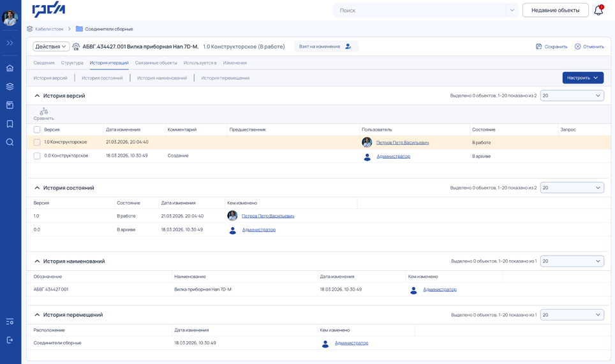Open the search icon in left sidebar
This screenshot has width=615, height=364.
tap(10, 142)
